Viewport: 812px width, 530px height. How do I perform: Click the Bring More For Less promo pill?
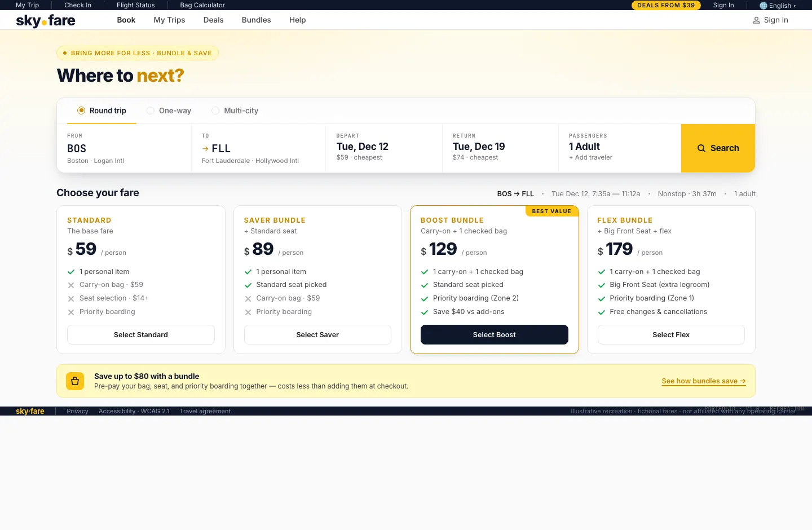(x=138, y=53)
